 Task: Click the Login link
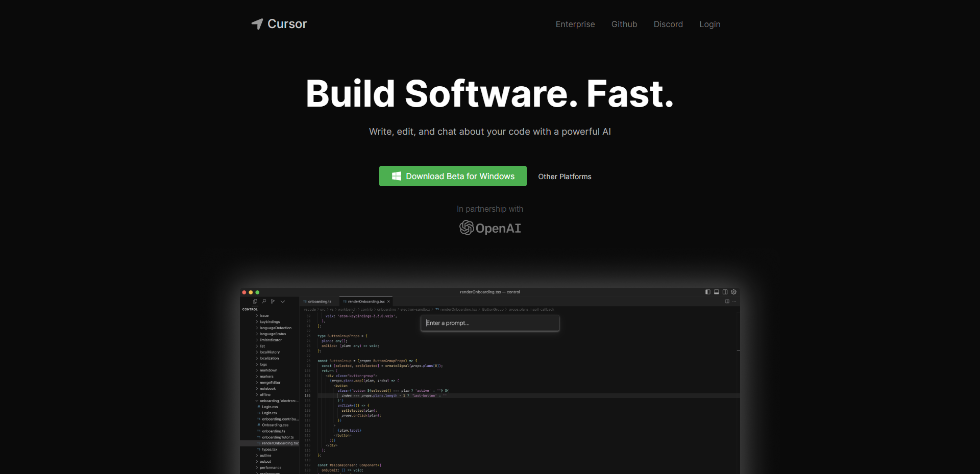tap(710, 24)
